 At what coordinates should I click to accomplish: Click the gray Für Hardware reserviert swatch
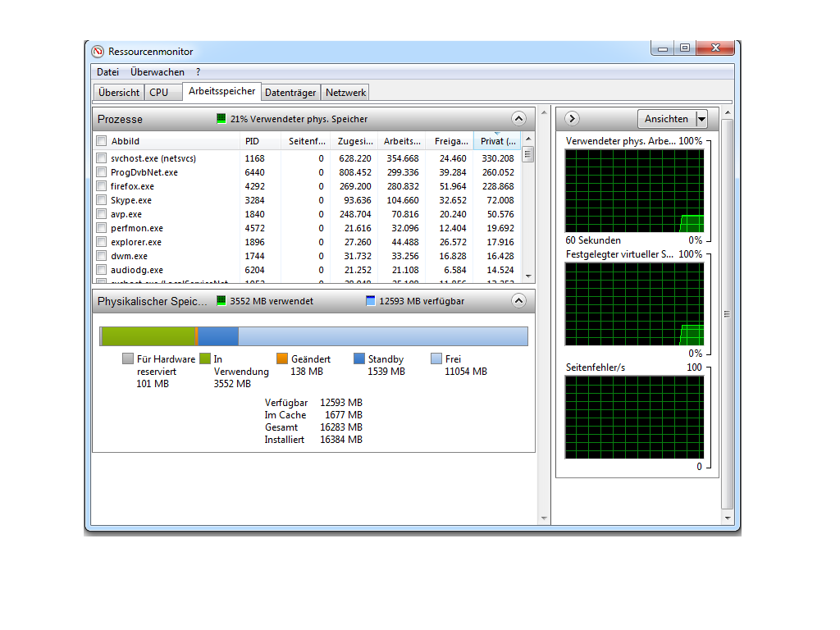point(127,358)
